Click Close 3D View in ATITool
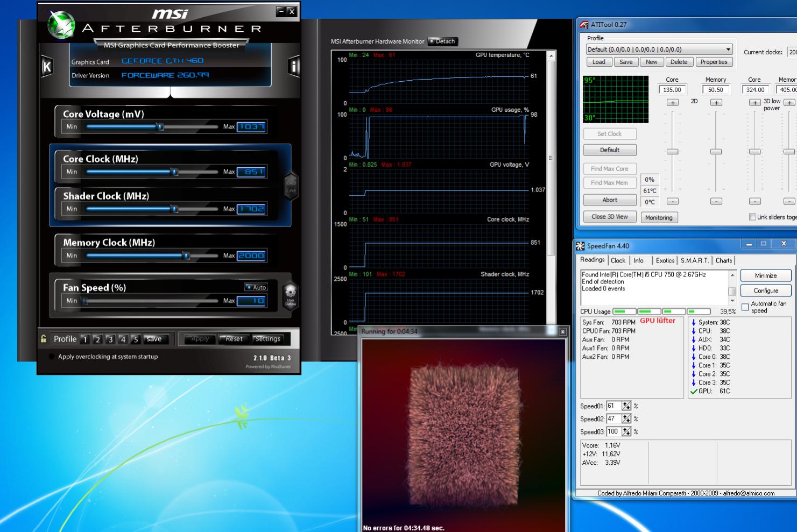The width and height of the screenshot is (797, 532). coord(610,217)
